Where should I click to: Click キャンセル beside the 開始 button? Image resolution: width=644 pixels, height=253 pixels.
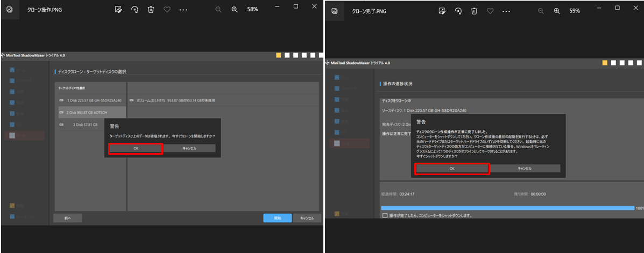307,218
